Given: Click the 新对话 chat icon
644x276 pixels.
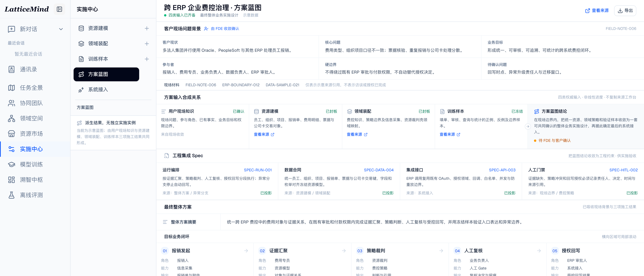Looking at the screenshot, I should point(11,29).
